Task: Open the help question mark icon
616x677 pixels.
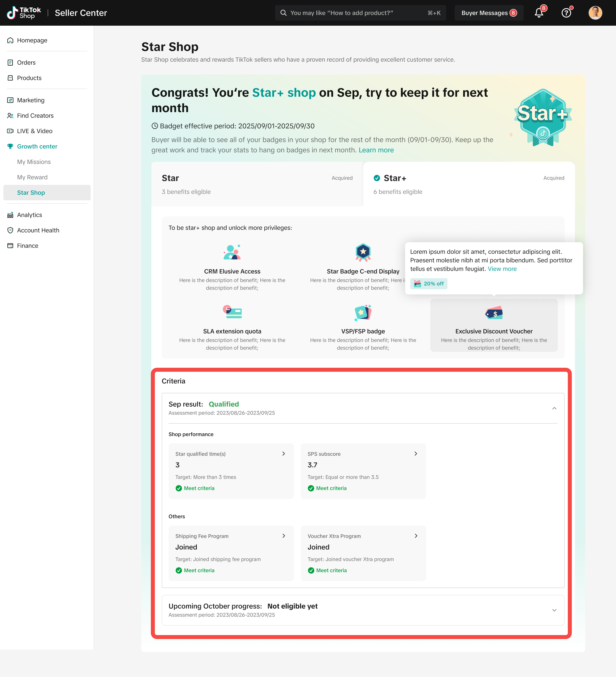Action: coord(566,13)
